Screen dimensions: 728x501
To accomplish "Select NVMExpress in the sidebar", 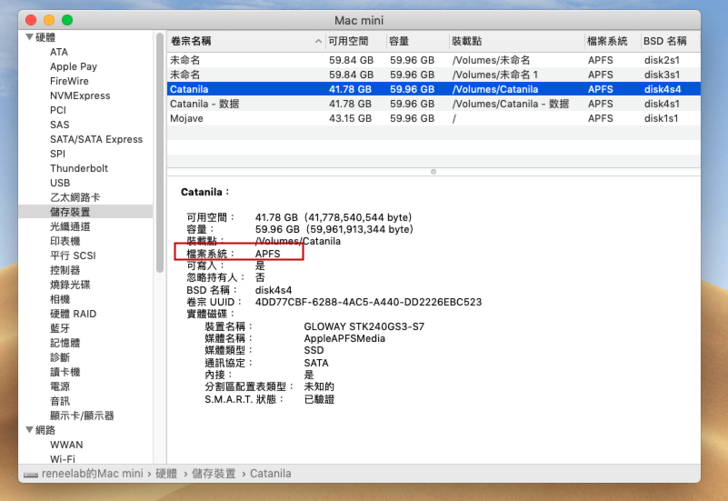I will pos(80,96).
